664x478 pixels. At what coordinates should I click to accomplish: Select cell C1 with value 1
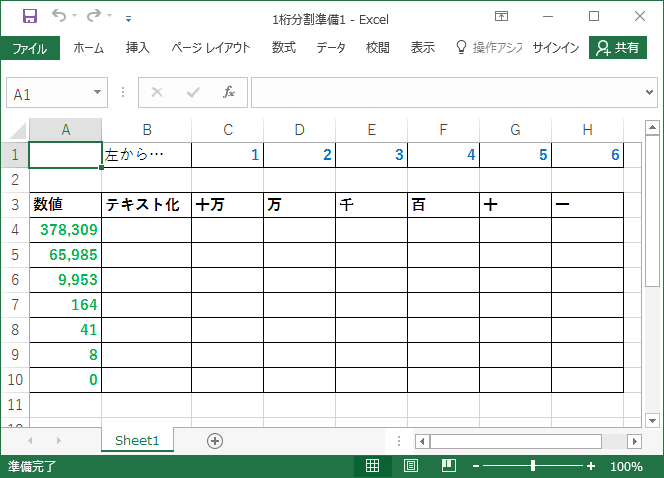tap(227, 155)
